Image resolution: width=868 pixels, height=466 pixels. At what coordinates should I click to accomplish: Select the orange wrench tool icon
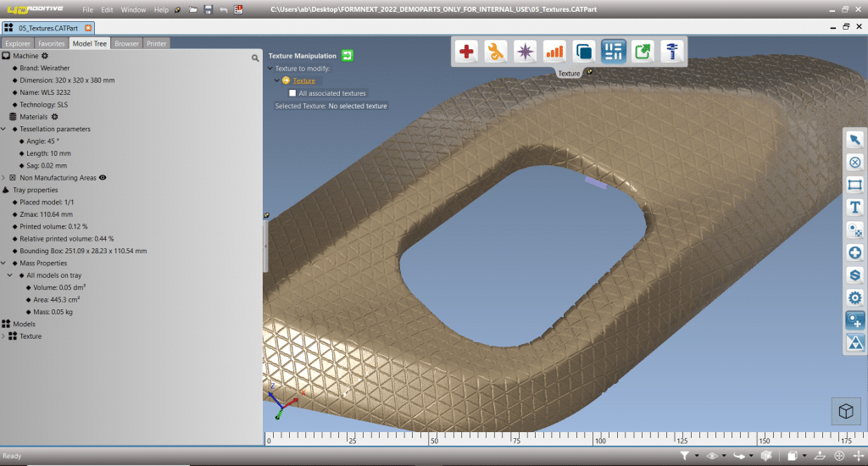[x=495, y=52]
